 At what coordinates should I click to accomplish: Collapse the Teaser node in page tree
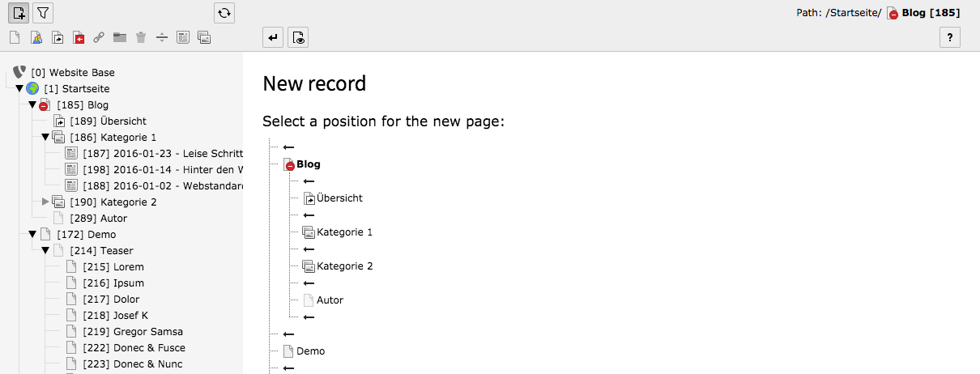pos(45,250)
